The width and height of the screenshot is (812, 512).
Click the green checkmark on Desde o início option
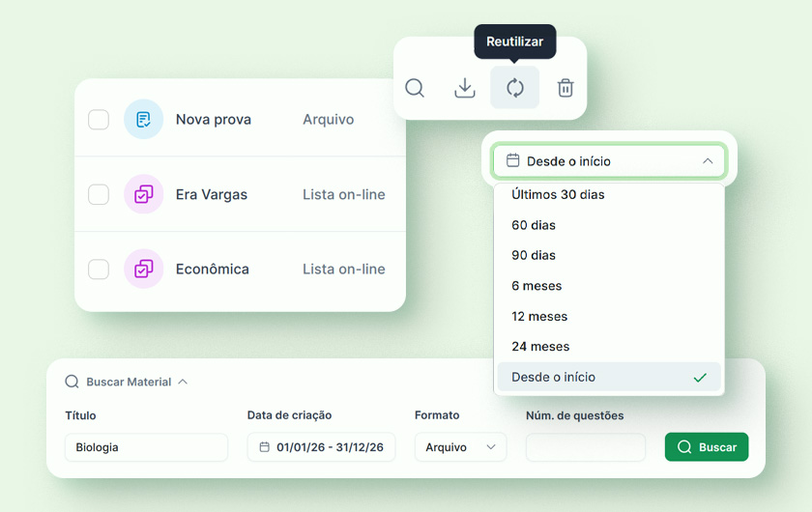[x=700, y=378]
